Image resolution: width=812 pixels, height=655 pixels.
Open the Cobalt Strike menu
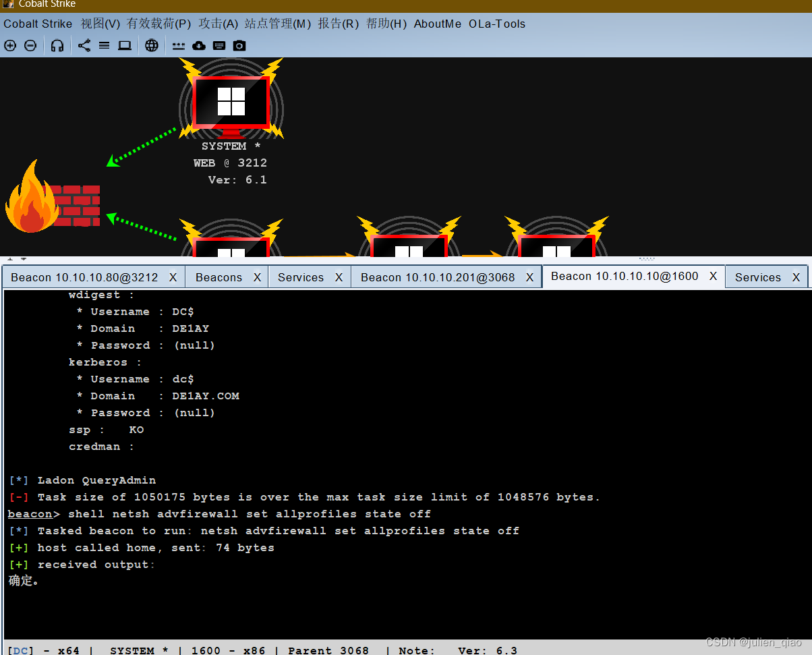38,24
